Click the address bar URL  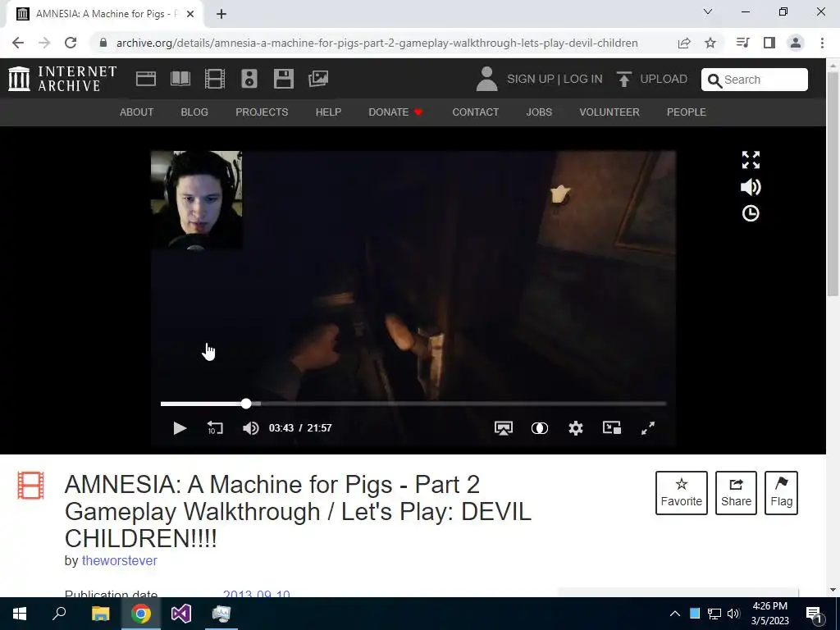click(377, 43)
